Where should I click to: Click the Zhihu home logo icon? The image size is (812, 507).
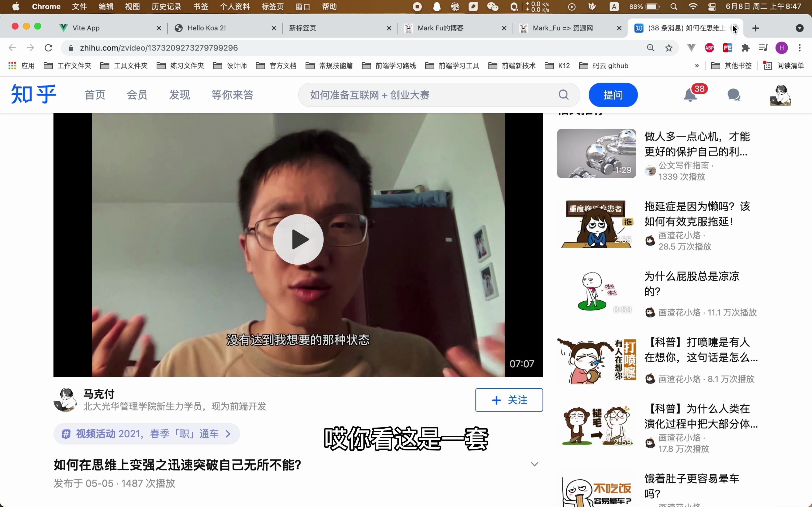pyautogui.click(x=33, y=94)
